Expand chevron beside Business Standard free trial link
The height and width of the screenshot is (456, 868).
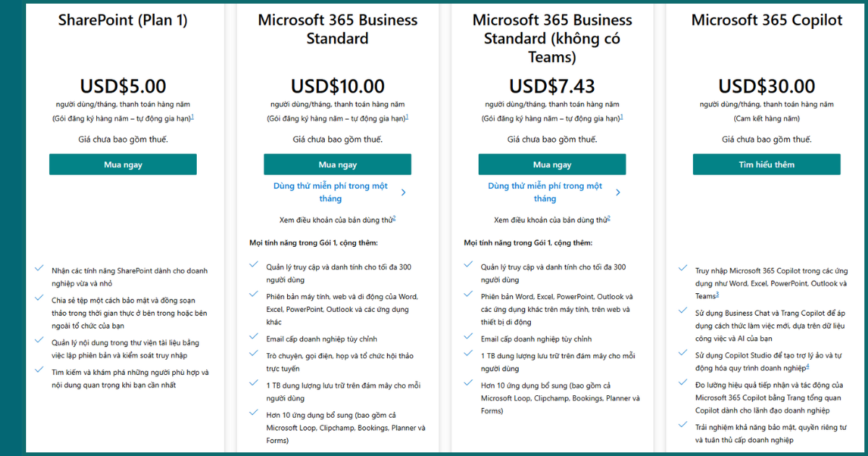tap(404, 191)
